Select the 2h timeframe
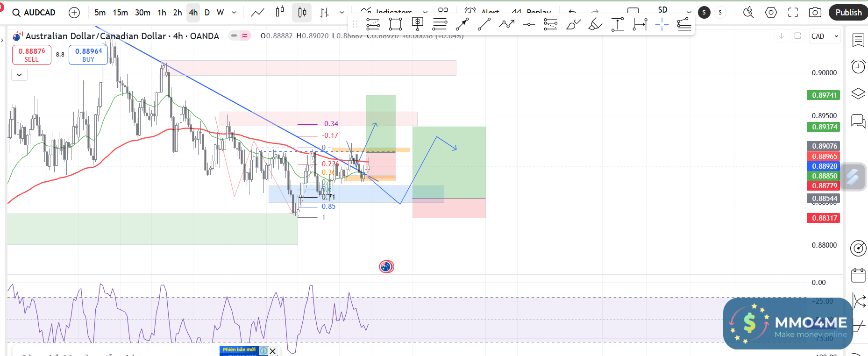868x356 pixels. (178, 13)
